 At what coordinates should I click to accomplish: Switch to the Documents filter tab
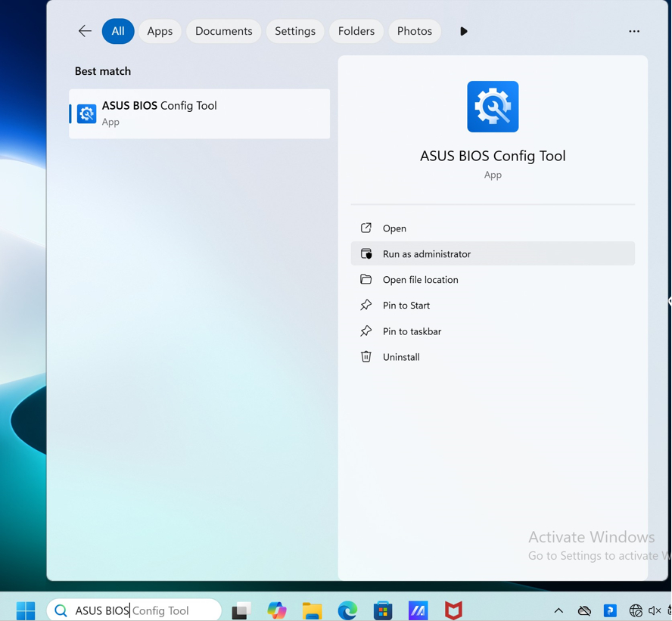[224, 31]
